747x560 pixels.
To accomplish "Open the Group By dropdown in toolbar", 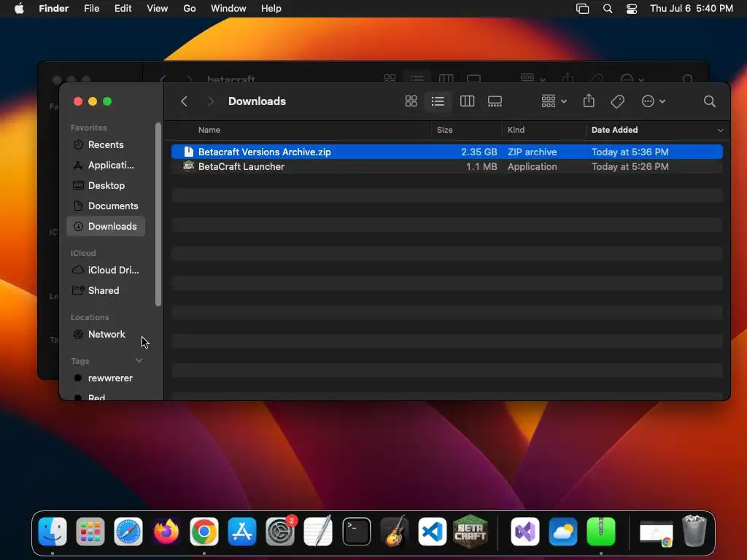I will pos(554,101).
